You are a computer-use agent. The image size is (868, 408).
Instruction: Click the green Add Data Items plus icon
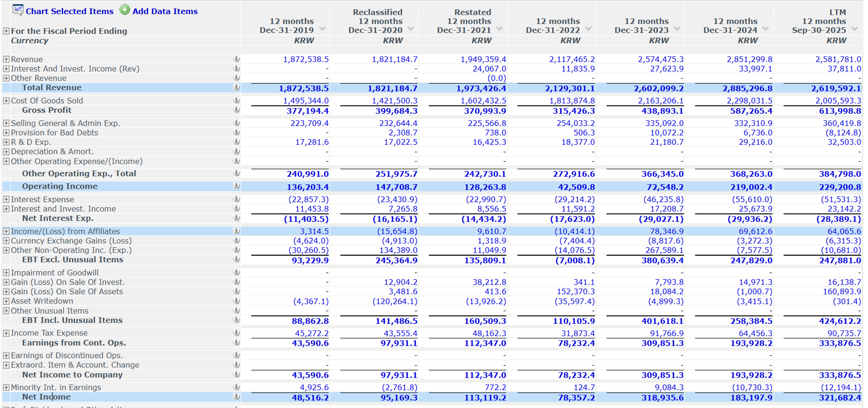coord(125,10)
